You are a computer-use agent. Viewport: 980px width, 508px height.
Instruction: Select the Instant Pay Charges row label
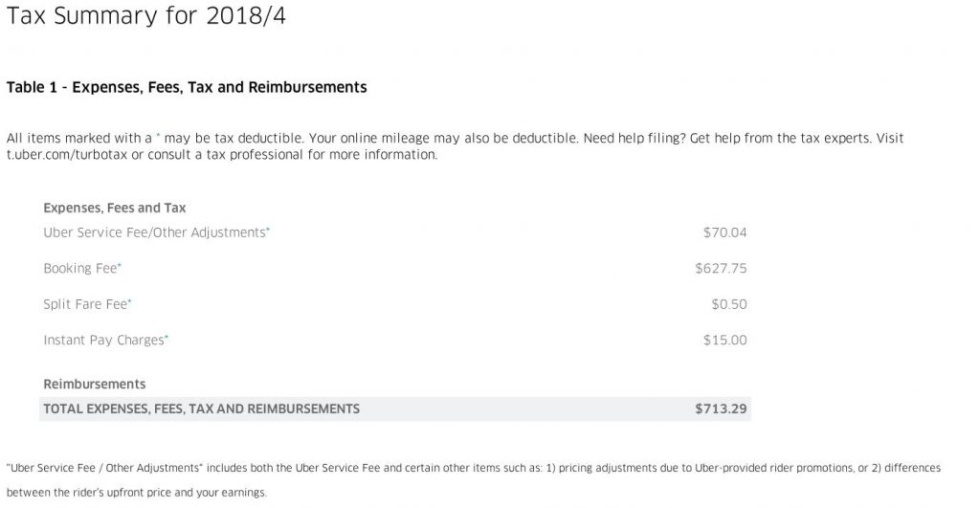[x=103, y=341]
